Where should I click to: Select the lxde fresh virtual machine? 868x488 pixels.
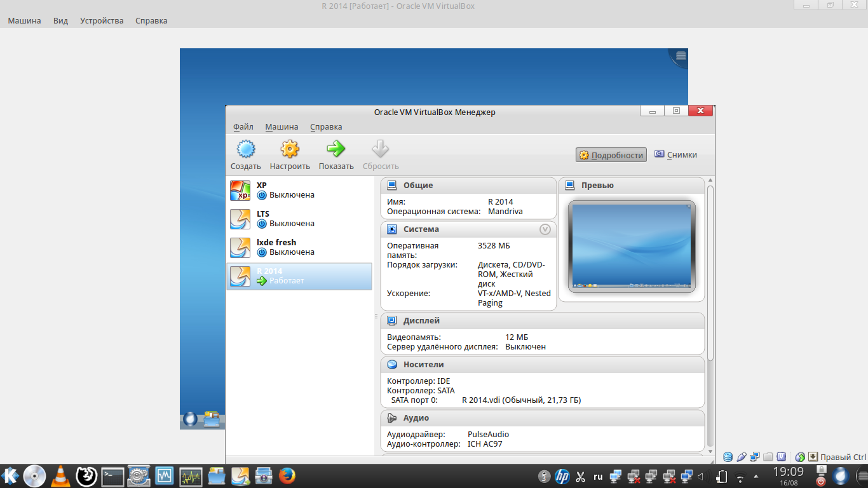[x=299, y=247]
